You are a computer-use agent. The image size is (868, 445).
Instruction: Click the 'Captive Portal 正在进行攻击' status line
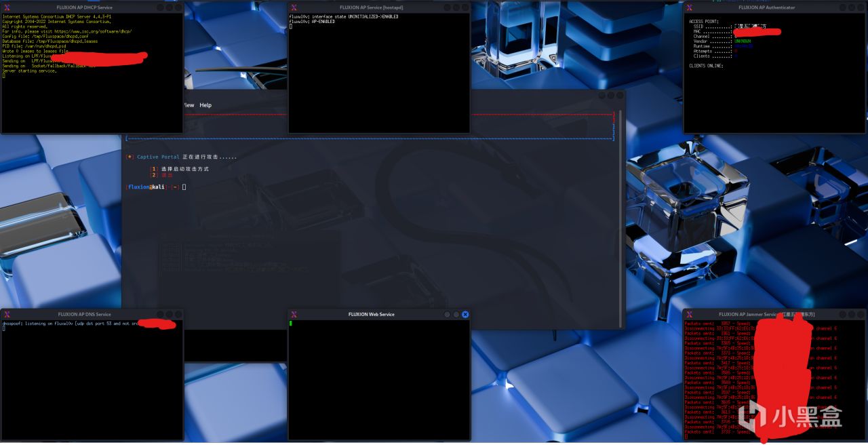point(182,157)
